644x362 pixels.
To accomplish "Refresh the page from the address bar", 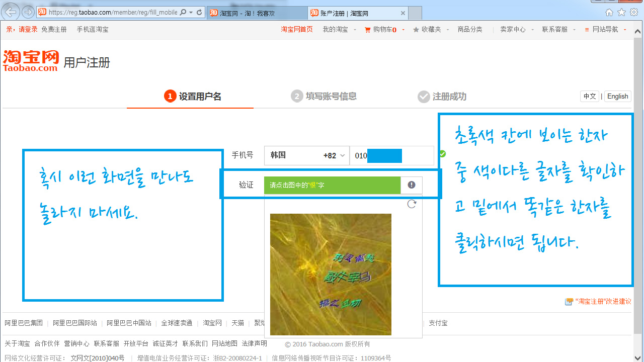I will (199, 12).
